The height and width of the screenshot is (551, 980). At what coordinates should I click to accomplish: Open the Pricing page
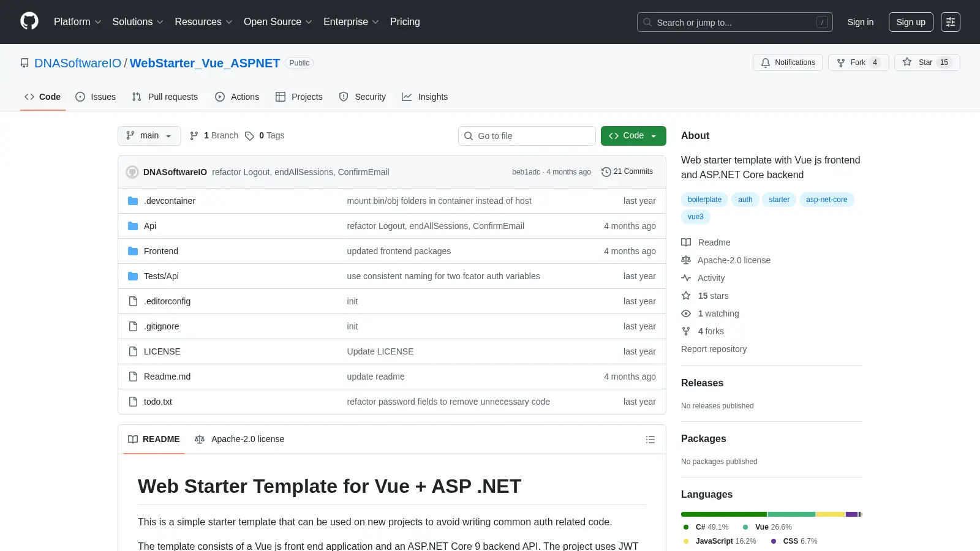coord(405,22)
